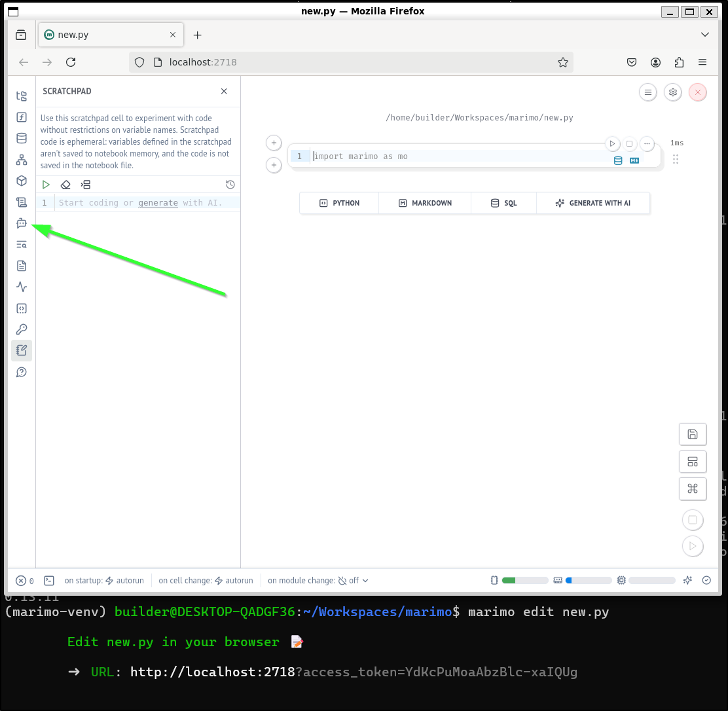Toggle the terminal panel in status bar

[x=49, y=581]
